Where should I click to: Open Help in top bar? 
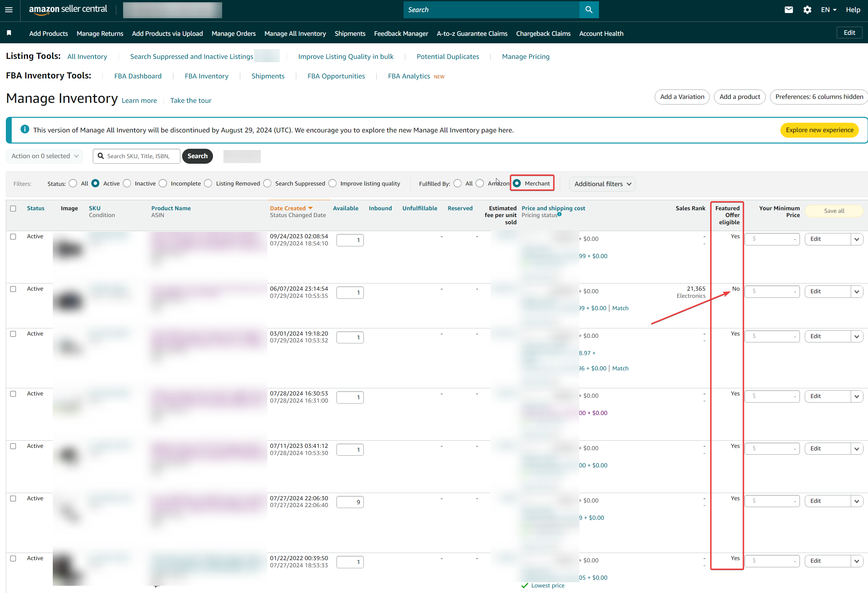(853, 10)
